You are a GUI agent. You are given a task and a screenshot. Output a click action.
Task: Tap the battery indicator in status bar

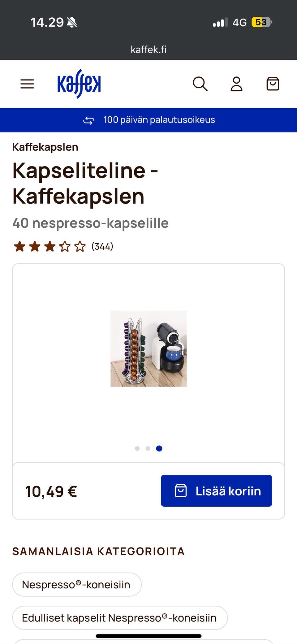pos(262,22)
